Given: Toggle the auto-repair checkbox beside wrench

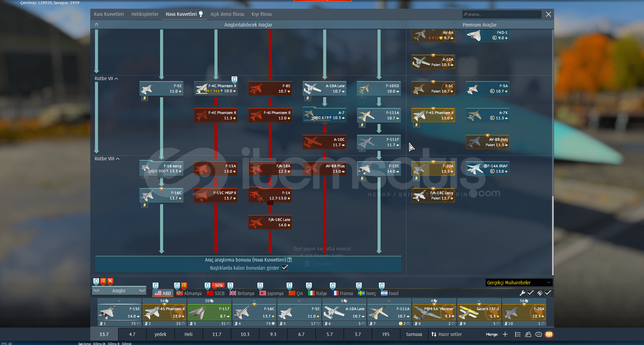Looking at the screenshot, I should click(x=530, y=293).
